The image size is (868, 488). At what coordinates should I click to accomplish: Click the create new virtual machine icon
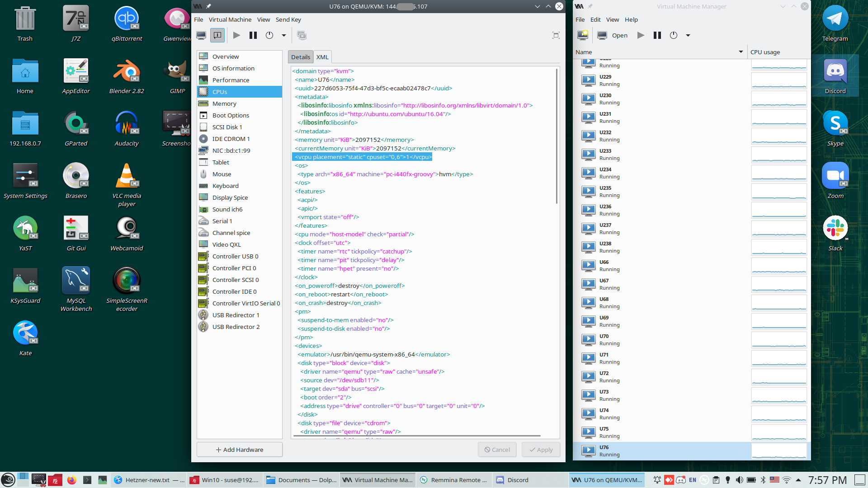tap(583, 35)
